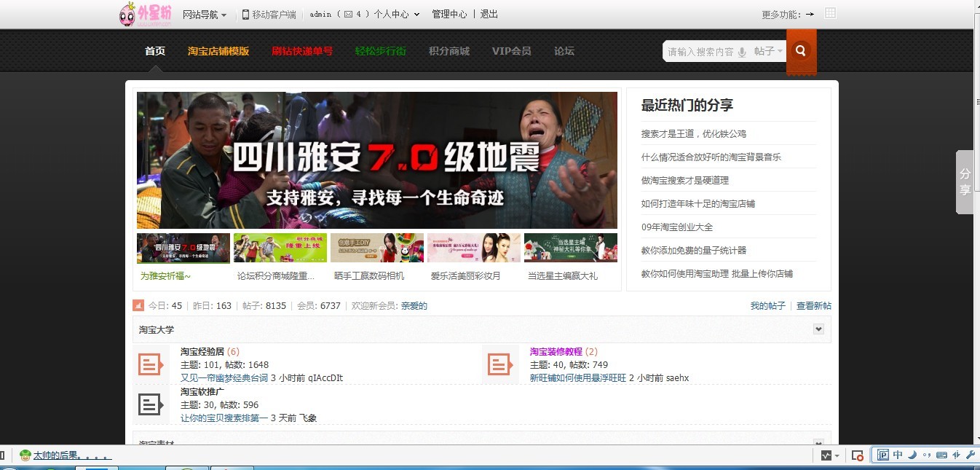Collapse the 淘宝大学 section
The image size is (980, 470).
point(818,329)
